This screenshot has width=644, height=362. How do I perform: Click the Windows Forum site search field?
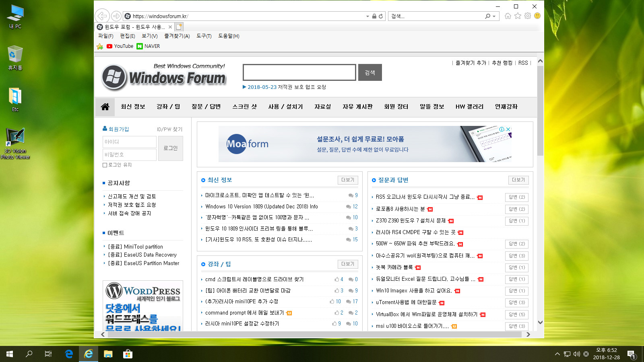(x=299, y=72)
